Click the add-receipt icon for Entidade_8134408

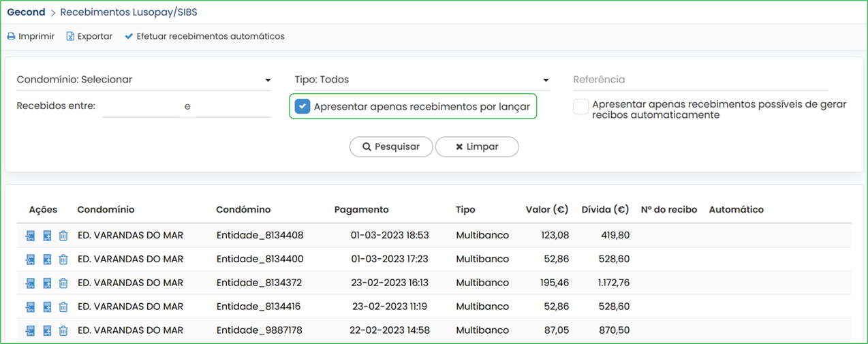47,236
